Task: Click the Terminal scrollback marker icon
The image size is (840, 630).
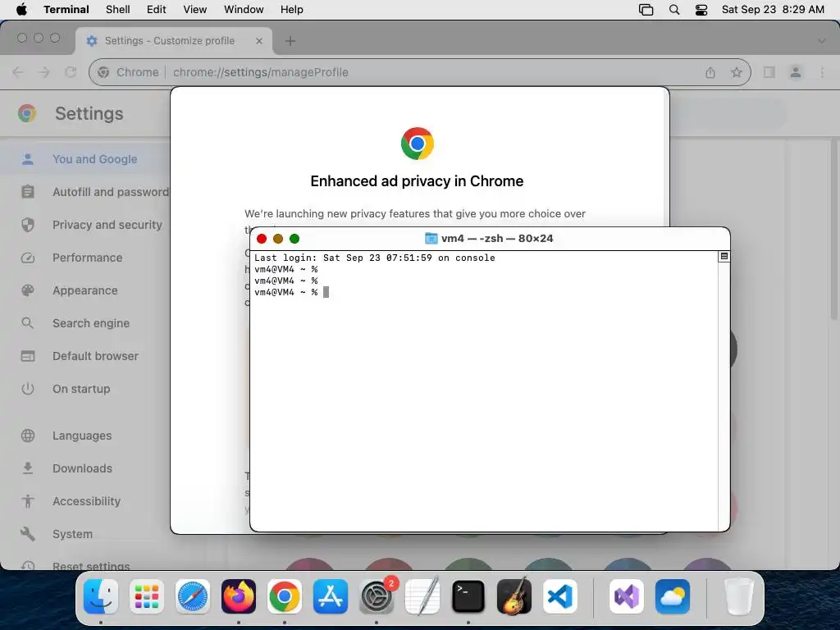Action: click(x=724, y=257)
